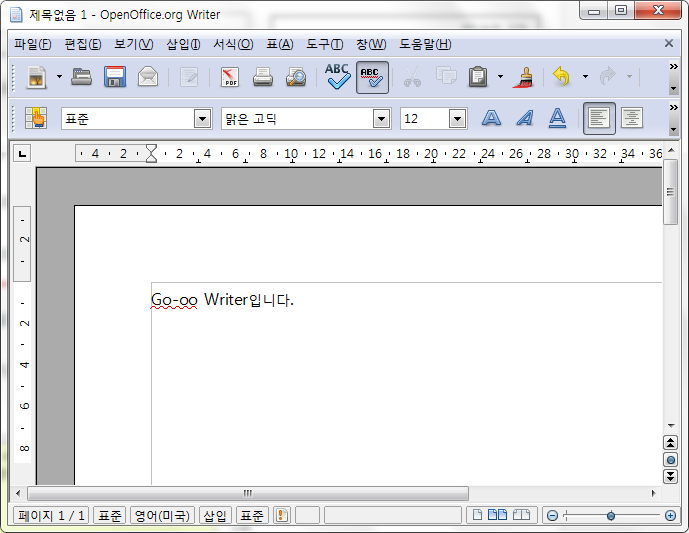689x533 pixels.
Task: Open the 파일(F) menu
Action: click(33, 44)
